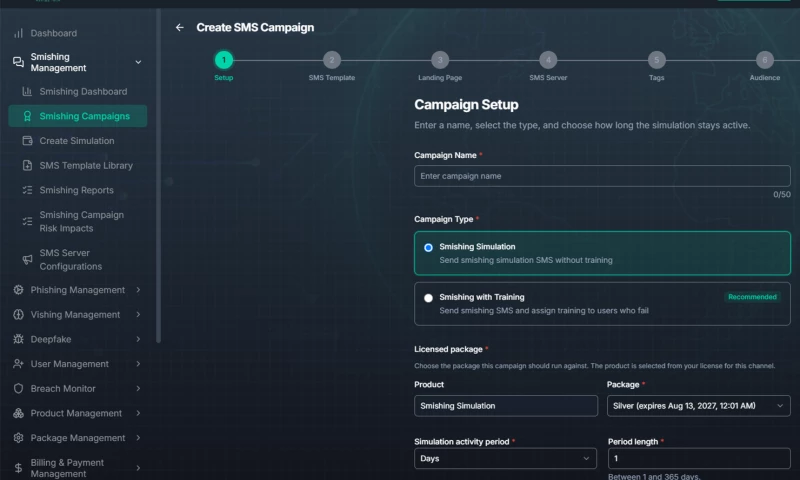The width and height of the screenshot is (800, 480).
Task: Click the Smishing Management chat icon
Action: [x=18, y=62]
